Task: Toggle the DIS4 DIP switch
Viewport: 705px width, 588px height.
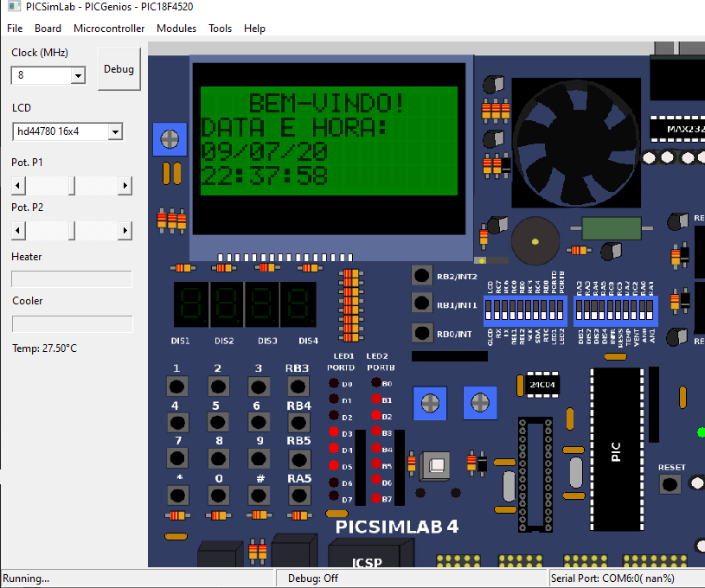Action: (602, 310)
